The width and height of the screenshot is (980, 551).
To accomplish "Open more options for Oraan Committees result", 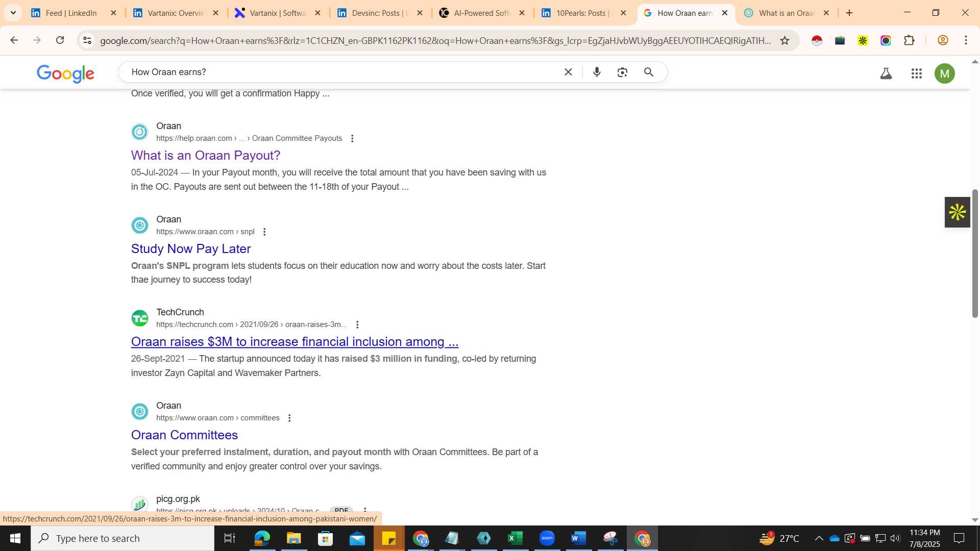I will click(289, 418).
